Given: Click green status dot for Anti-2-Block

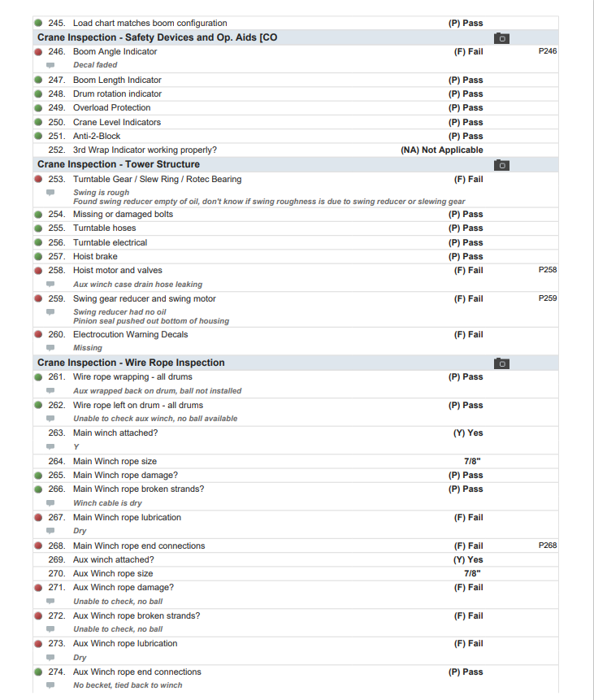Looking at the screenshot, I should (38, 137).
